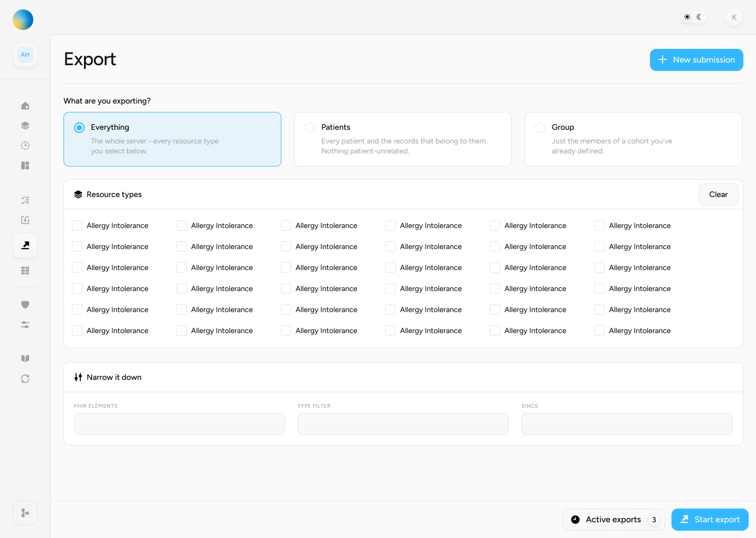Image resolution: width=756 pixels, height=538 pixels.
Task: Open the dashboard layout sidebar icon
Action: pyautogui.click(x=25, y=165)
